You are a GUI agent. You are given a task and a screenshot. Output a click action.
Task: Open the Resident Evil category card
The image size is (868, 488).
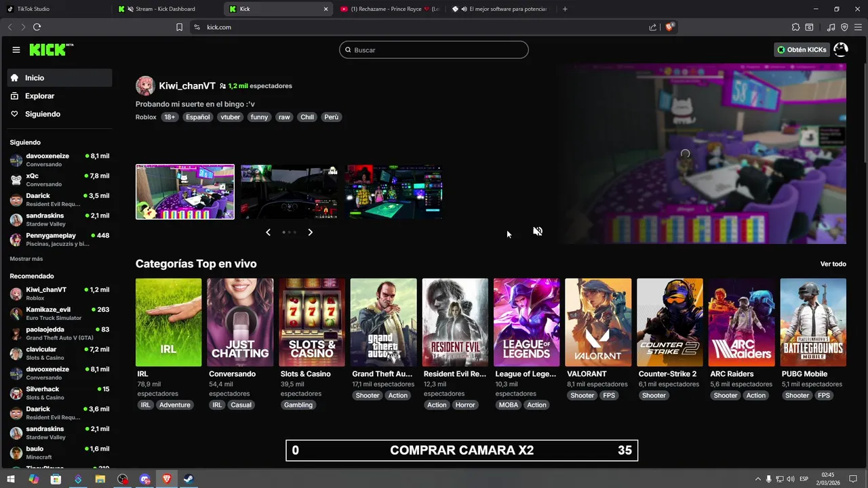(455, 323)
